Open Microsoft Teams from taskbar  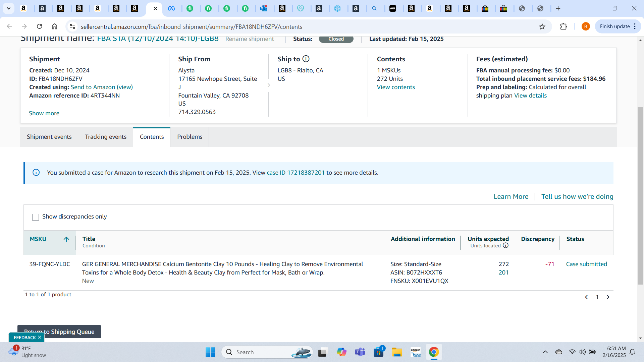click(360, 352)
